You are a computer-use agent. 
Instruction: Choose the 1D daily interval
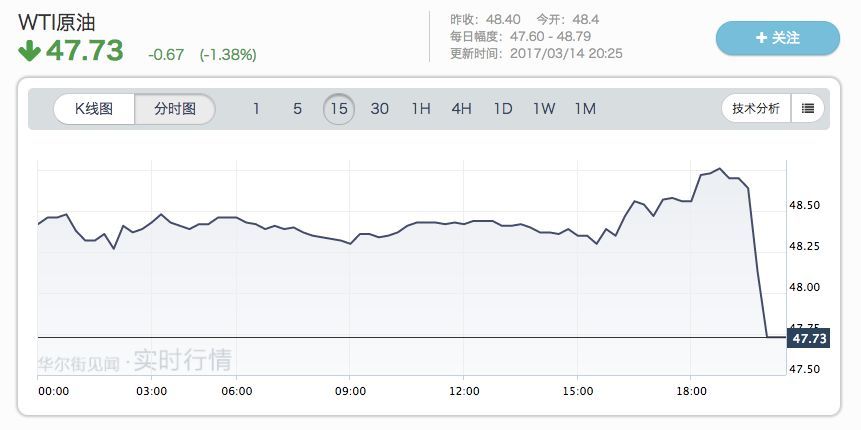pyautogui.click(x=502, y=109)
